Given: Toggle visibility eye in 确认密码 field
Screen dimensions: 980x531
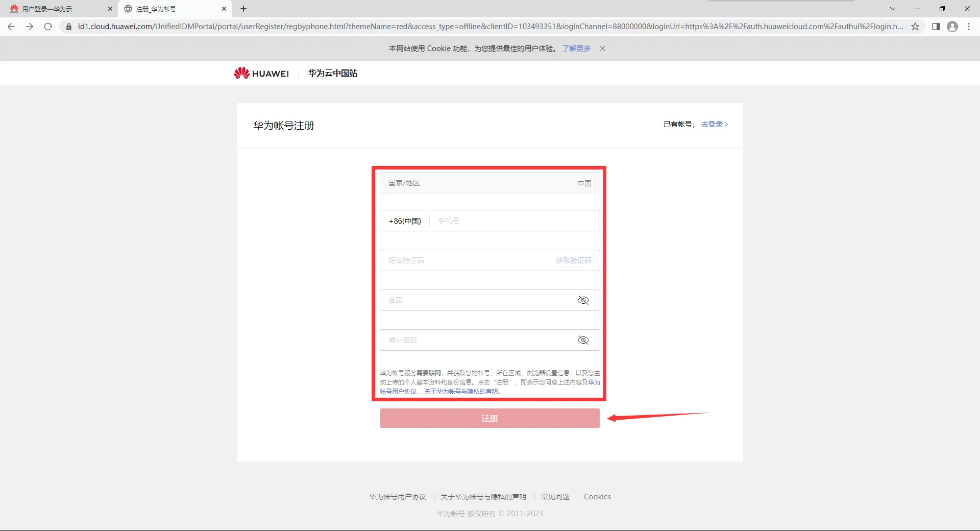Looking at the screenshot, I should 583,340.
